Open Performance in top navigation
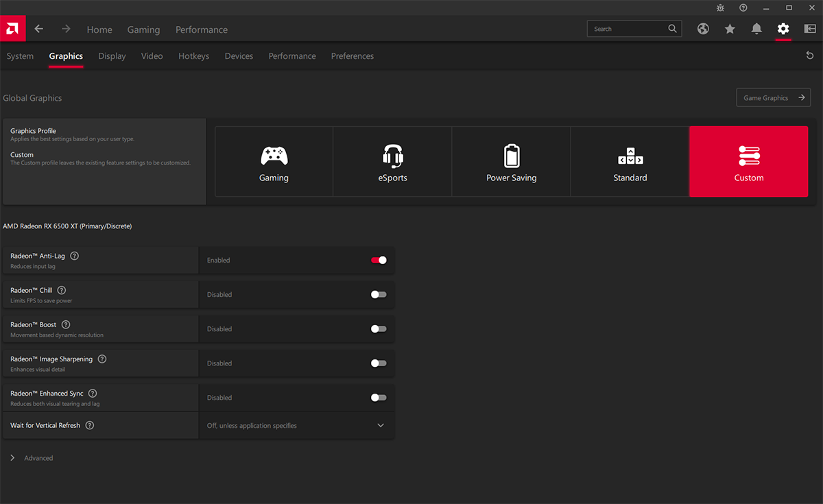Image resolution: width=823 pixels, height=504 pixels. [202, 29]
